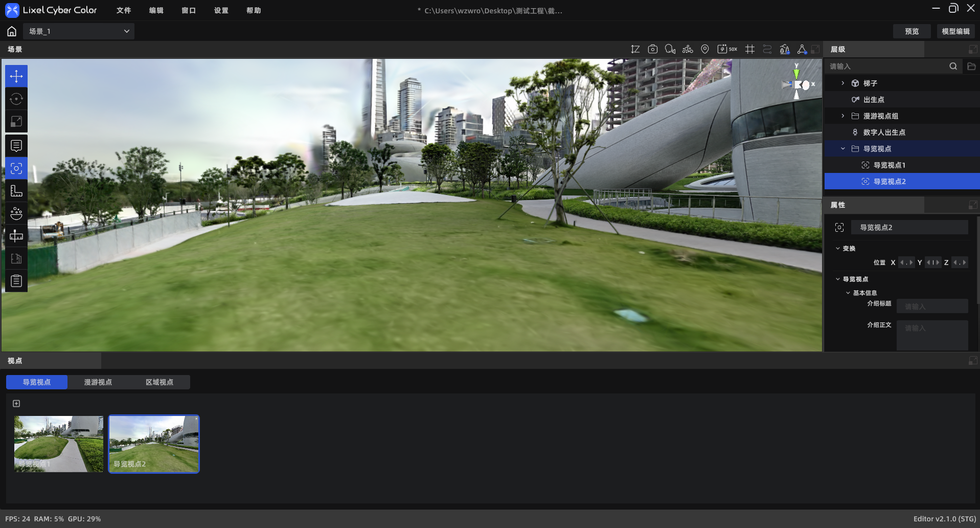The image size is (980, 528).
Task: Open the 场景_1 scene dropdown
Action: (79, 31)
